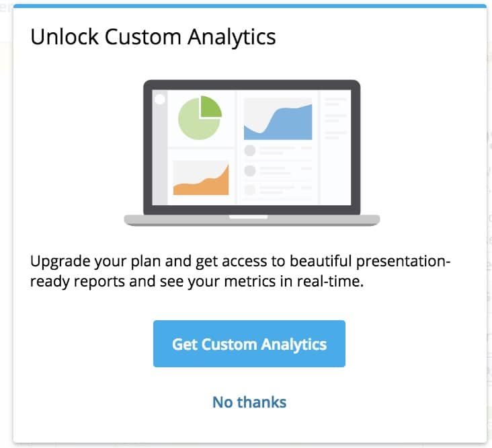The width and height of the screenshot is (492, 448).
Task: Click the white circle in the laptop sidebar
Action: [160, 99]
